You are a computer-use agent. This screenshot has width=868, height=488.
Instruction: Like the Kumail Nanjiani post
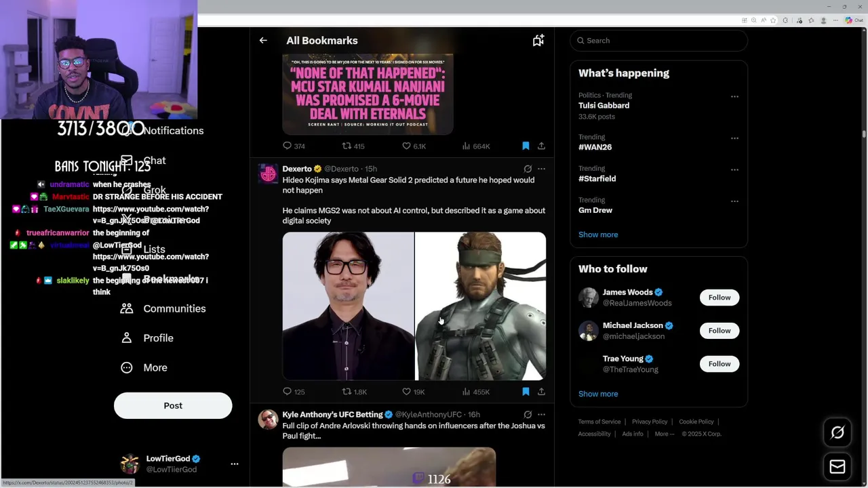(406, 146)
